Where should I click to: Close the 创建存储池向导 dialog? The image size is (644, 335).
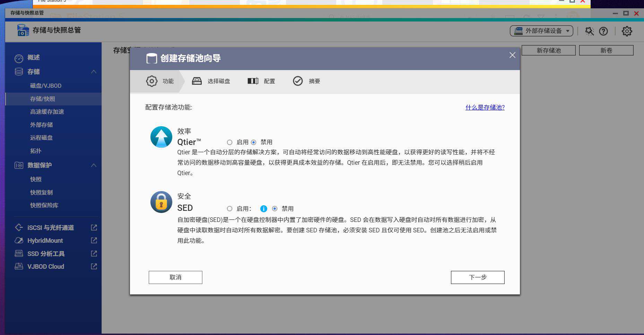[512, 55]
